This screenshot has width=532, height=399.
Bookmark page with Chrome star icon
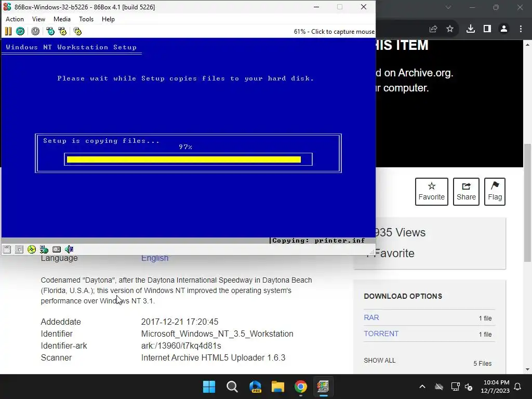[450, 29]
